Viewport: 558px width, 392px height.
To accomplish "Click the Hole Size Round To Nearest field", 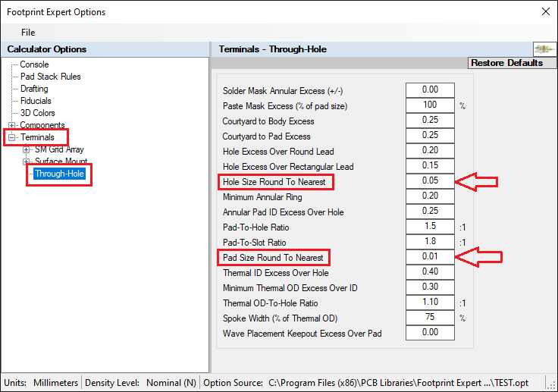I will point(430,181).
